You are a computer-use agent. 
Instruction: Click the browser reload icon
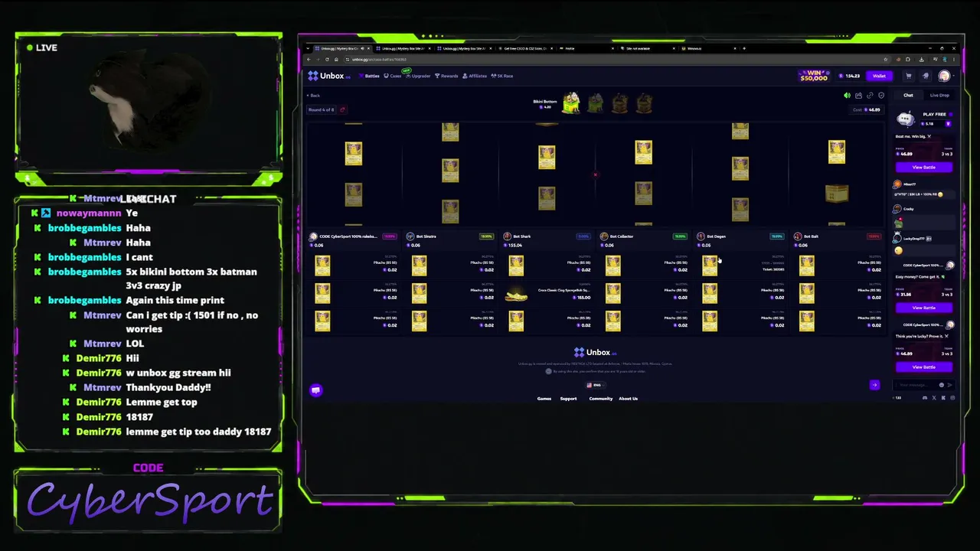click(327, 59)
